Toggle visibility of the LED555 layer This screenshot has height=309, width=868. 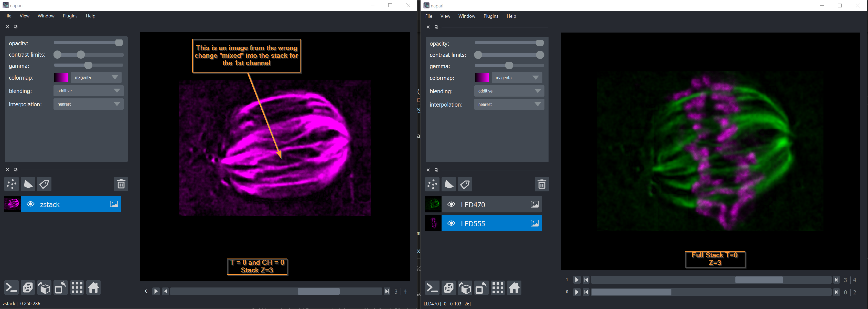coord(452,223)
